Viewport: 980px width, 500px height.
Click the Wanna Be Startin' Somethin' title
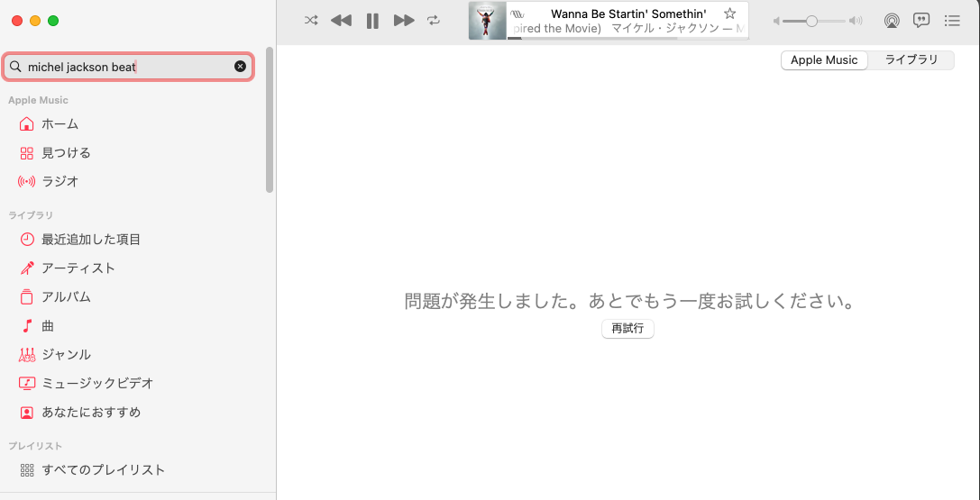tap(628, 14)
